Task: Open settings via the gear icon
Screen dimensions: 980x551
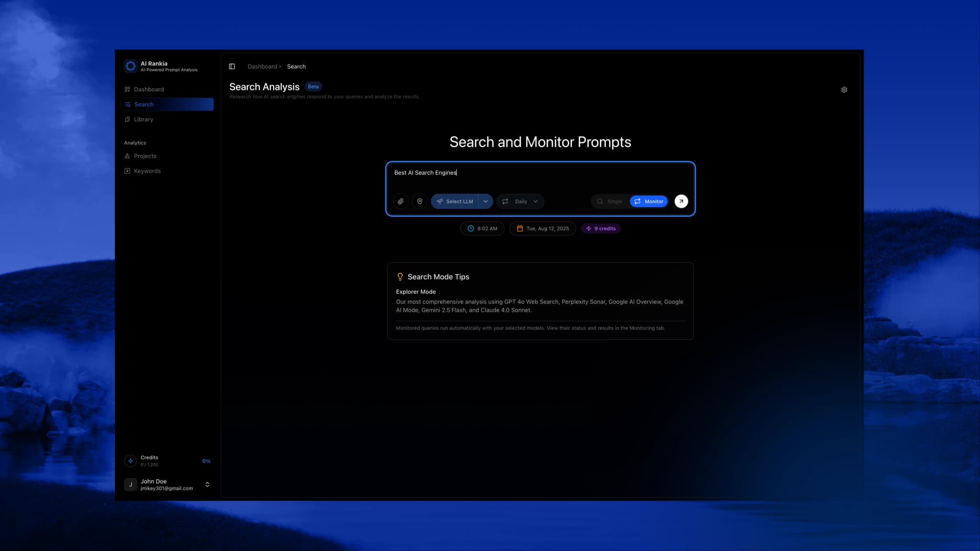Action: click(844, 89)
